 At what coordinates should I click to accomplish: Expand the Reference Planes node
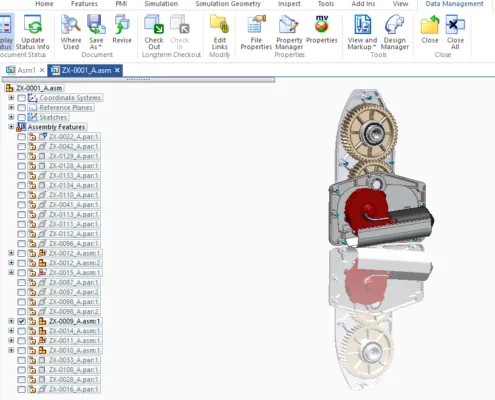11,107
